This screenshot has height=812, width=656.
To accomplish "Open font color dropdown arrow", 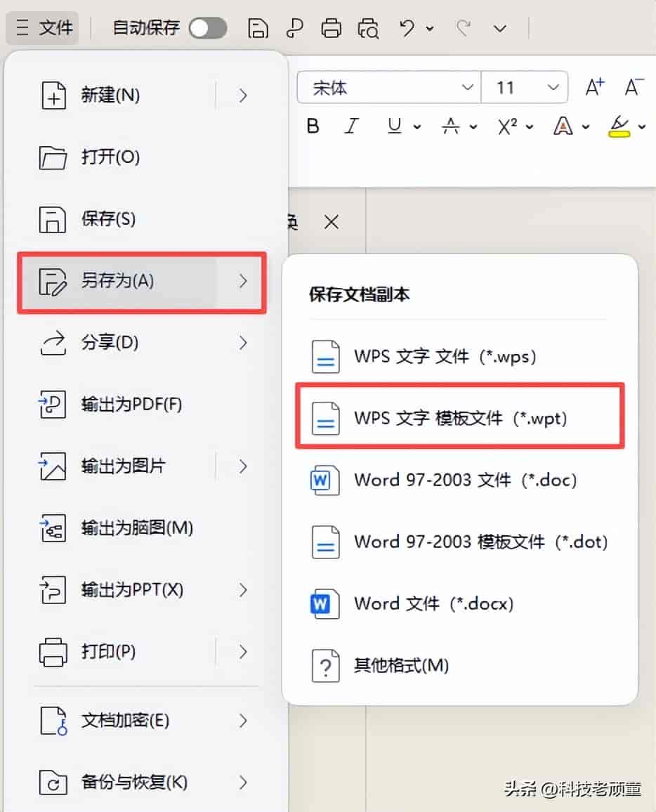I will 586,127.
